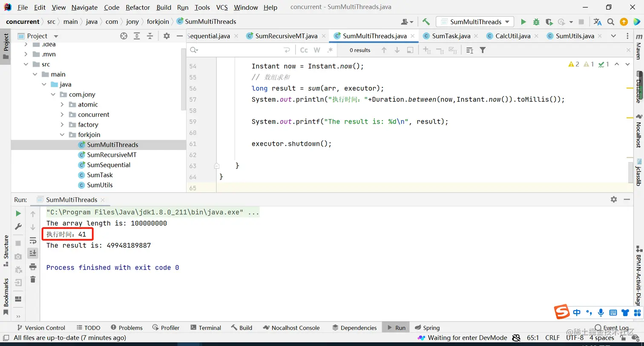Expand the factory package
This screenshot has width=644, height=346.
(x=62, y=124)
